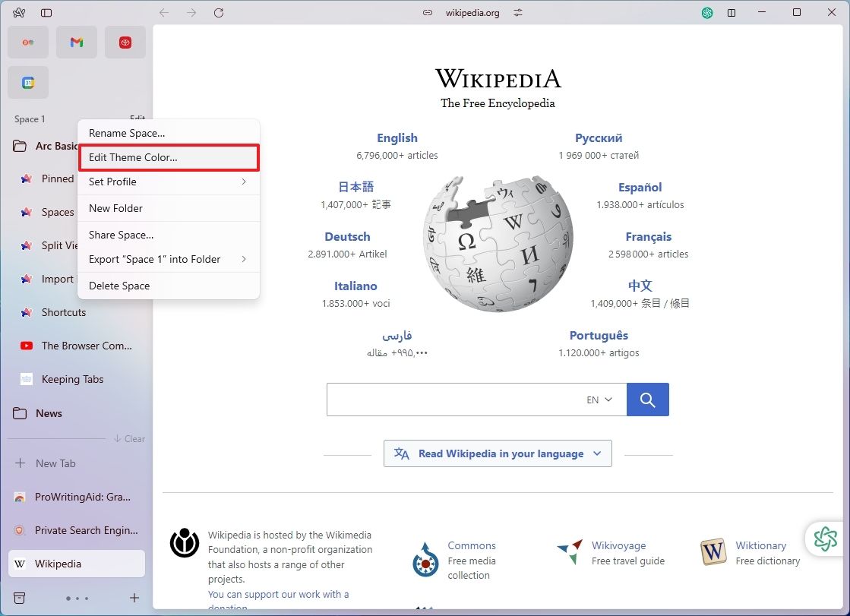This screenshot has height=616, width=850.
Task: Open the English Wikipedia link
Action: (x=397, y=137)
